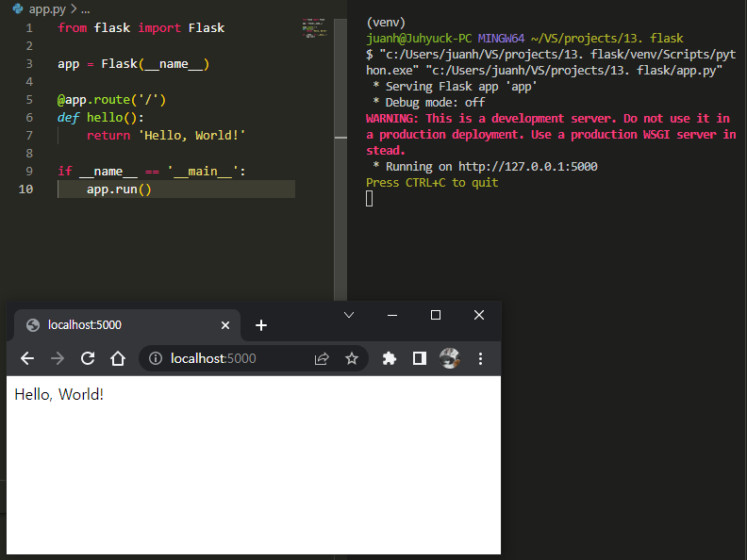This screenshot has height=560, width=747.
Task: View site information for localhost
Action: point(156,358)
